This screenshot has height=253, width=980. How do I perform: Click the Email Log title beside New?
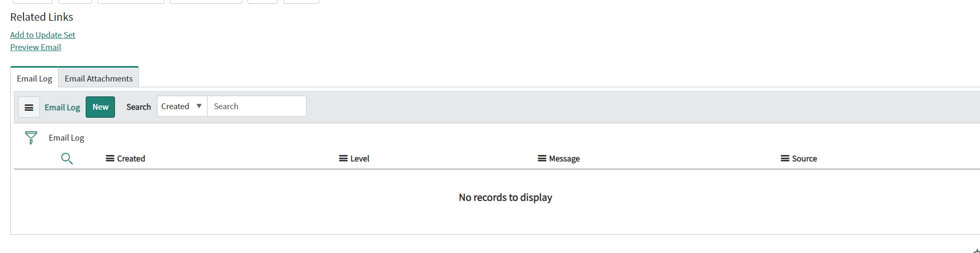click(62, 107)
